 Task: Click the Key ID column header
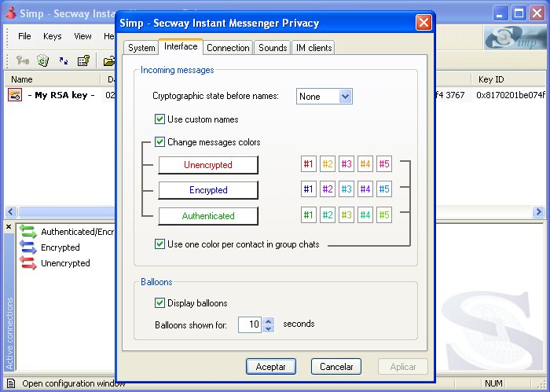pos(508,79)
